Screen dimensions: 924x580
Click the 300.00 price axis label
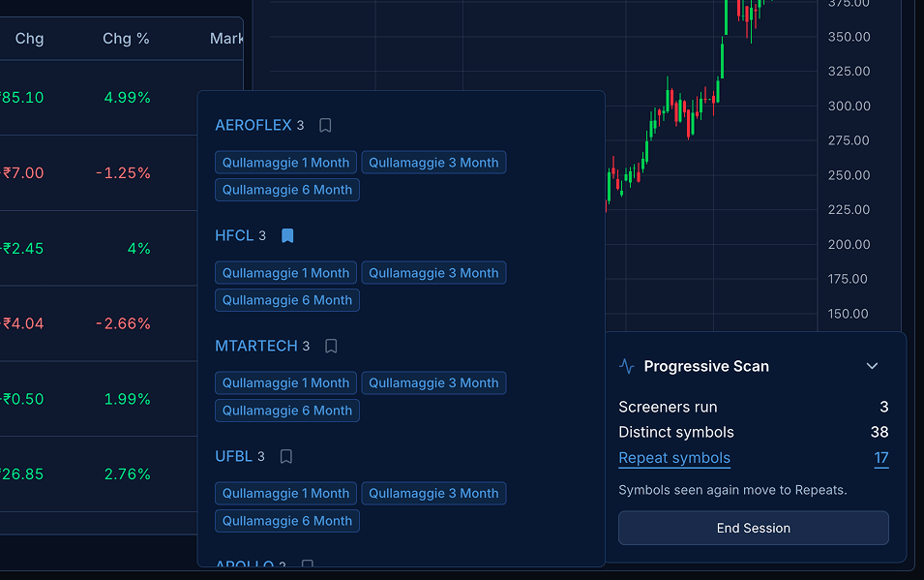[x=849, y=107]
